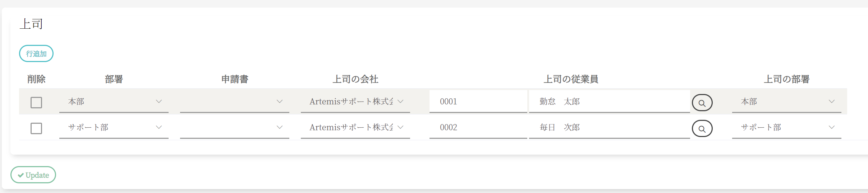Open 上司の会社 dropdown in second row
The width and height of the screenshot is (868, 193).
(355, 128)
